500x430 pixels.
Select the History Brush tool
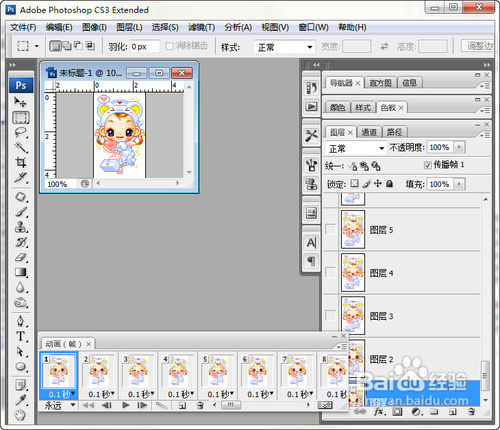click(21, 242)
